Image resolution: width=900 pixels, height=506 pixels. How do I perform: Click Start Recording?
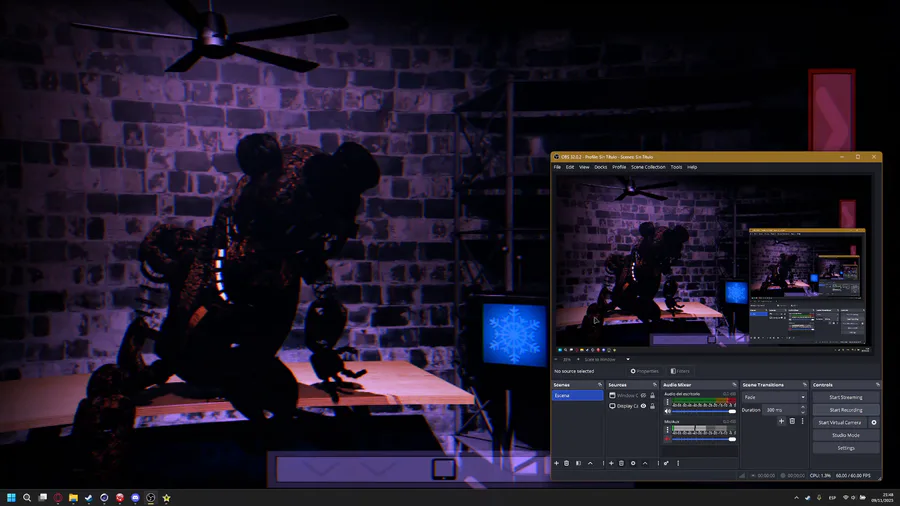point(845,410)
